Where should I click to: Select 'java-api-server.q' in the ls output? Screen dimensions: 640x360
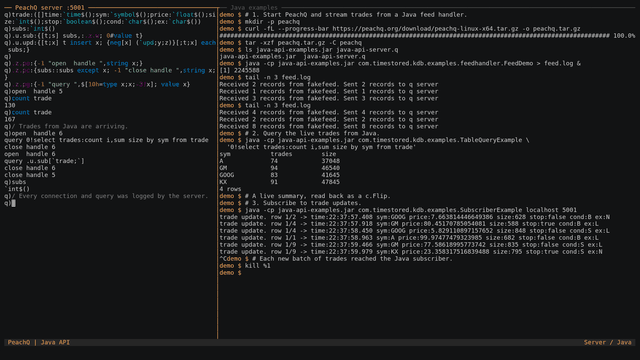tap(334, 56)
